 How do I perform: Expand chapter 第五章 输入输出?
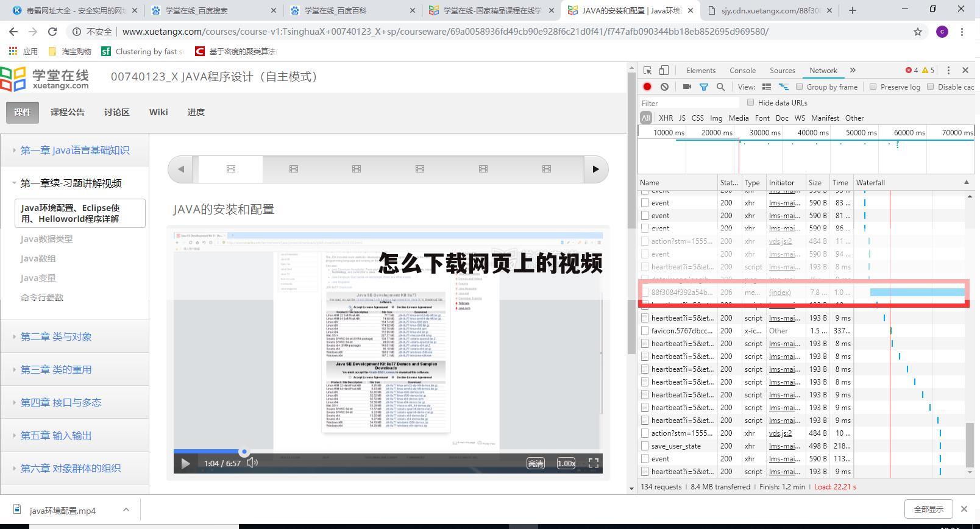(x=56, y=435)
